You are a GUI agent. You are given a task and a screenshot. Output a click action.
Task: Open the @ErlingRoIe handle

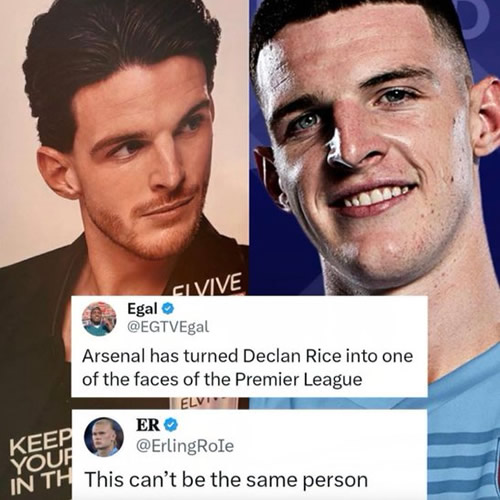(185, 446)
